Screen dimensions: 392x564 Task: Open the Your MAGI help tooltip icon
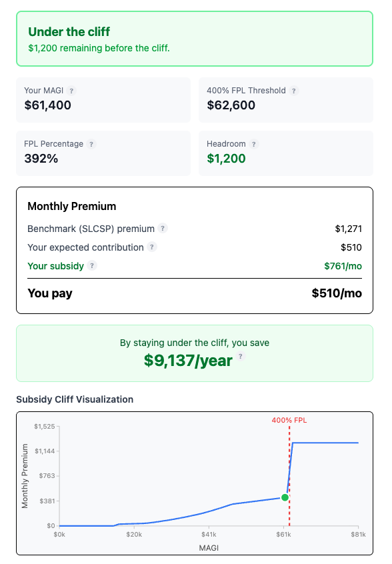tap(72, 91)
